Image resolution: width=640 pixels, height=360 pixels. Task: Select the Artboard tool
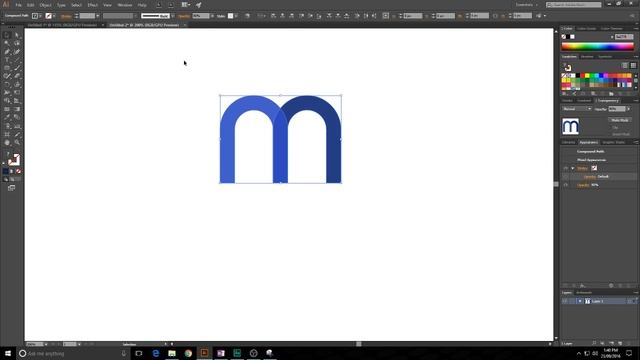tap(7, 134)
